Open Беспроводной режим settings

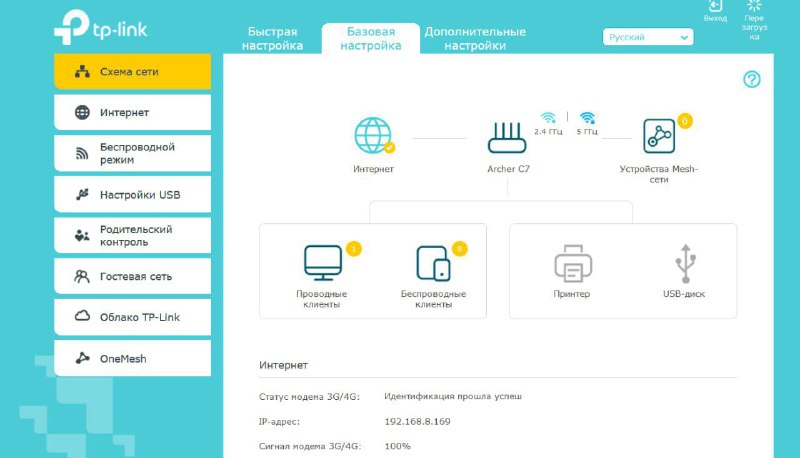click(132, 153)
